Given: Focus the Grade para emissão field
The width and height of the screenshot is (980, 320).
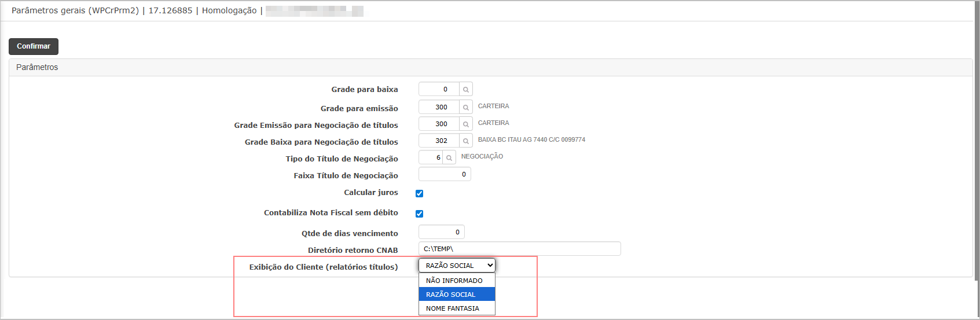Looking at the screenshot, I should [x=439, y=107].
